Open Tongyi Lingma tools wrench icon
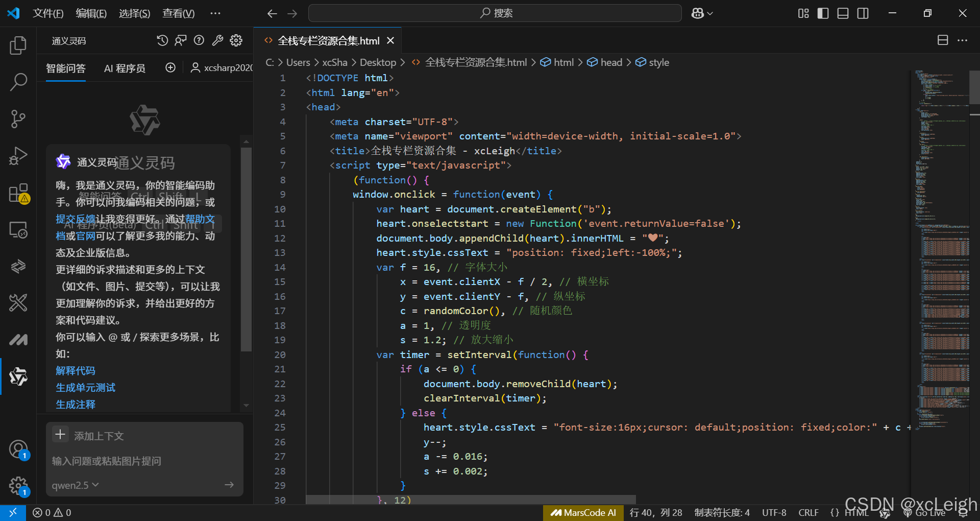Image resolution: width=980 pixels, height=521 pixels. [x=217, y=40]
